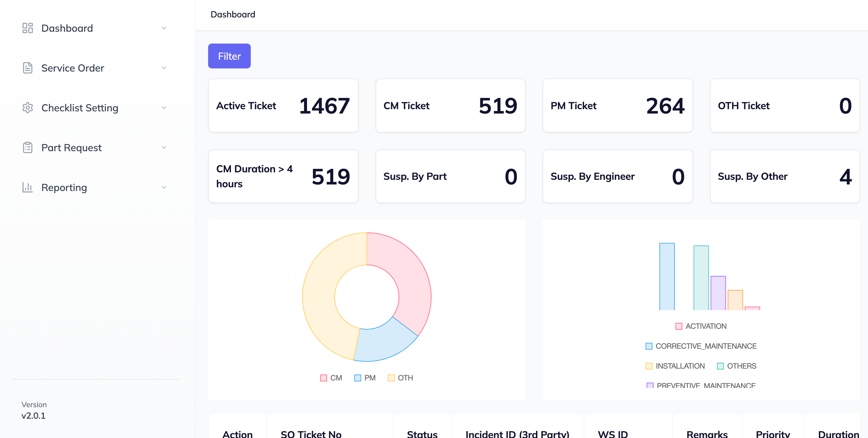Toggle the OTH legend swatch on donut chart
Image resolution: width=868 pixels, height=438 pixels.
coord(391,378)
